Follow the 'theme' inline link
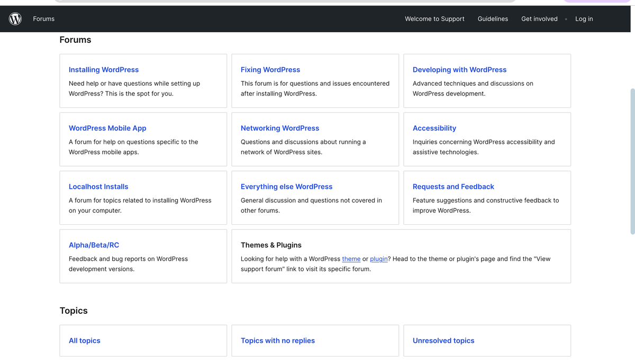 [351, 259]
